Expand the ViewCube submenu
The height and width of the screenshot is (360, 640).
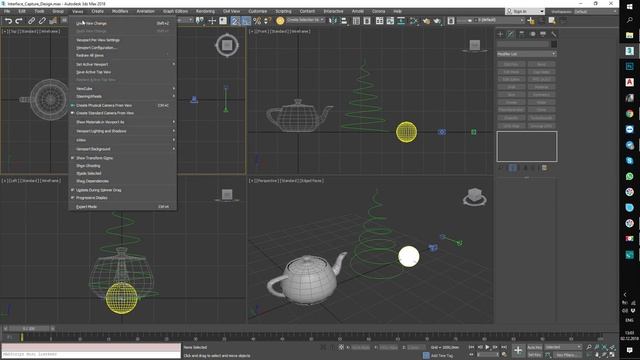coord(122,89)
